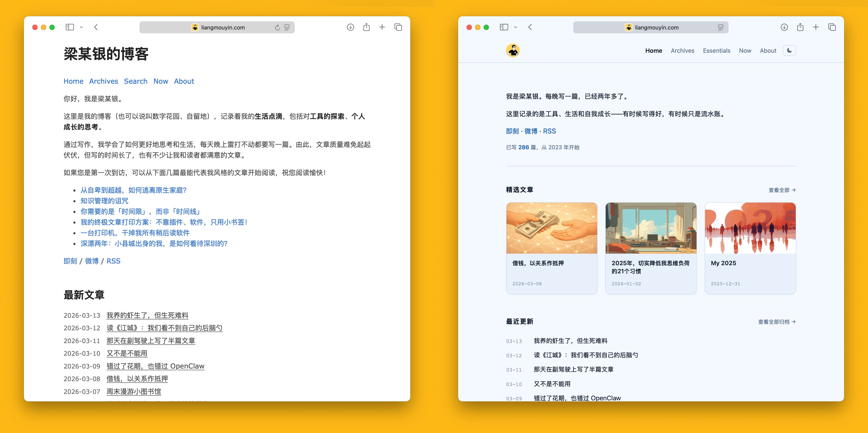The width and height of the screenshot is (868, 433).
Task: Reload page in left Safari window
Action: [277, 28]
